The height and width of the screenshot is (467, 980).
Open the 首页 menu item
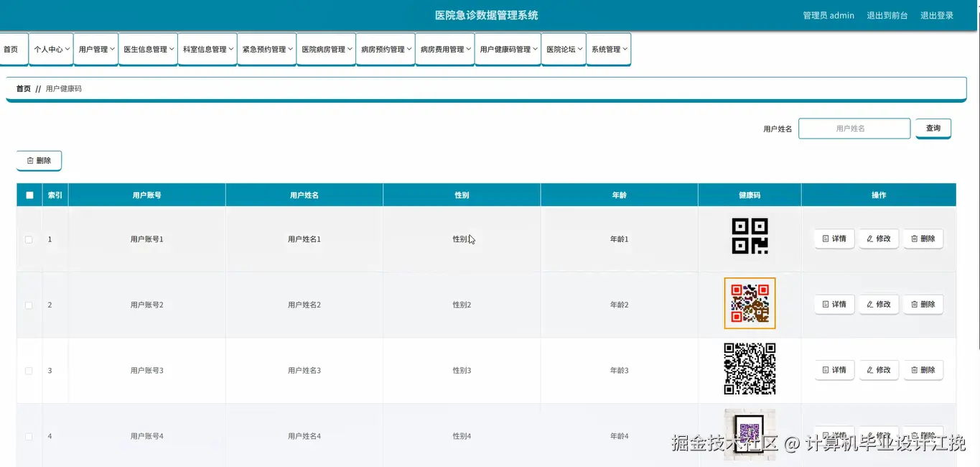pos(14,50)
